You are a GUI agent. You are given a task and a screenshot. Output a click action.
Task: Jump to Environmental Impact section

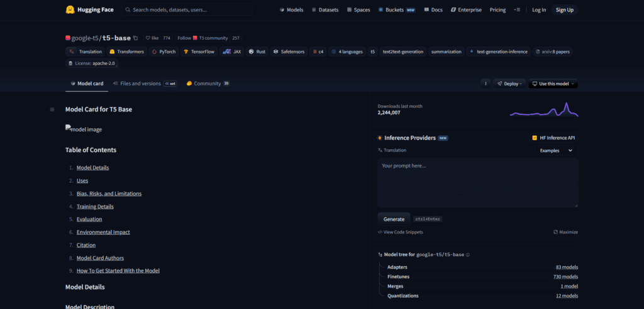pos(103,232)
